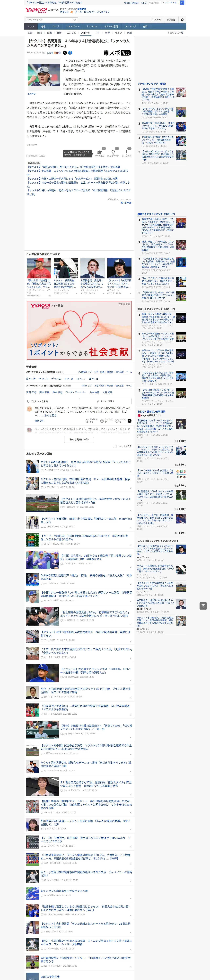Screen dimensions: 210x980
Task: Open the みんなの意見 tab
Action: [x=111, y=27]
